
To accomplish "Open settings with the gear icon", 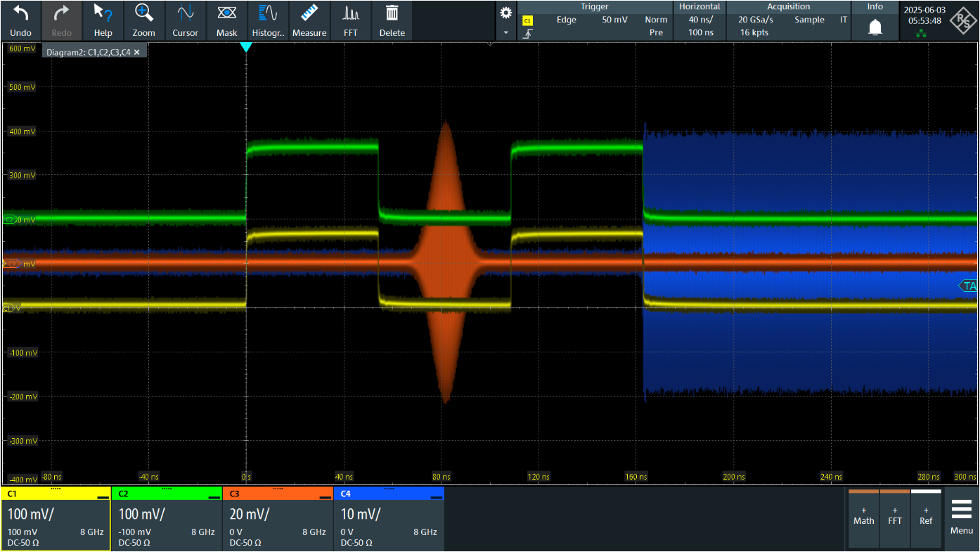I will [x=505, y=13].
